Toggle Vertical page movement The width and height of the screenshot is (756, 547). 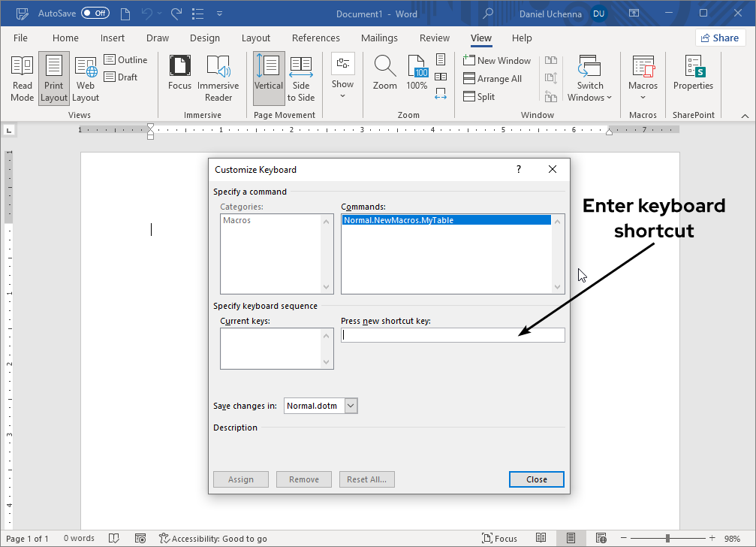tap(268, 77)
